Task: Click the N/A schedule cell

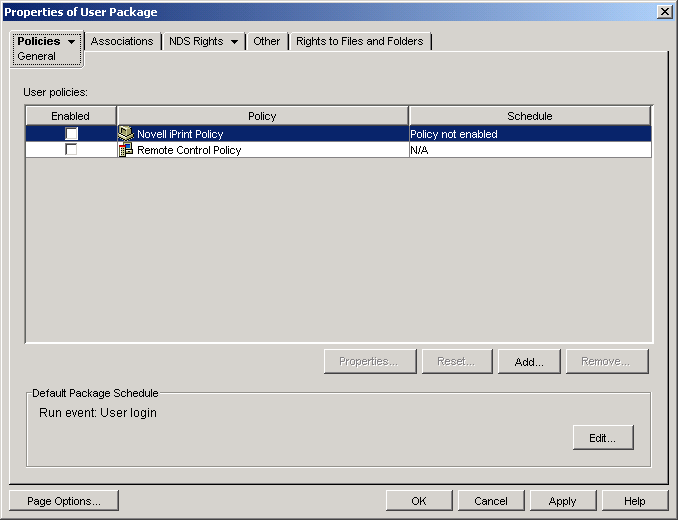Action: coord(530,150)
